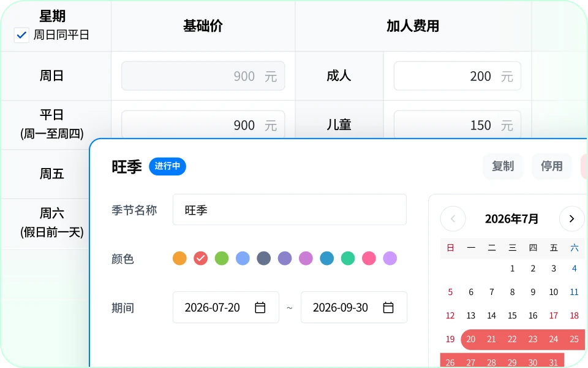The height and width of the screenshot is (368, 588).
Task: Select July 1 in the calendar
Action: [512, 269]
